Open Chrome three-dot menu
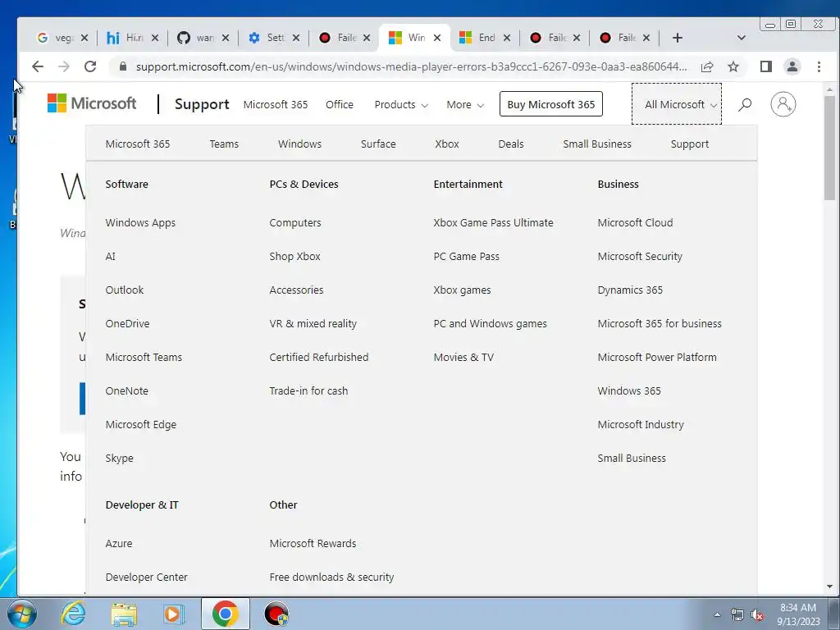Screen dimensions: 840x630 [819, 66]
